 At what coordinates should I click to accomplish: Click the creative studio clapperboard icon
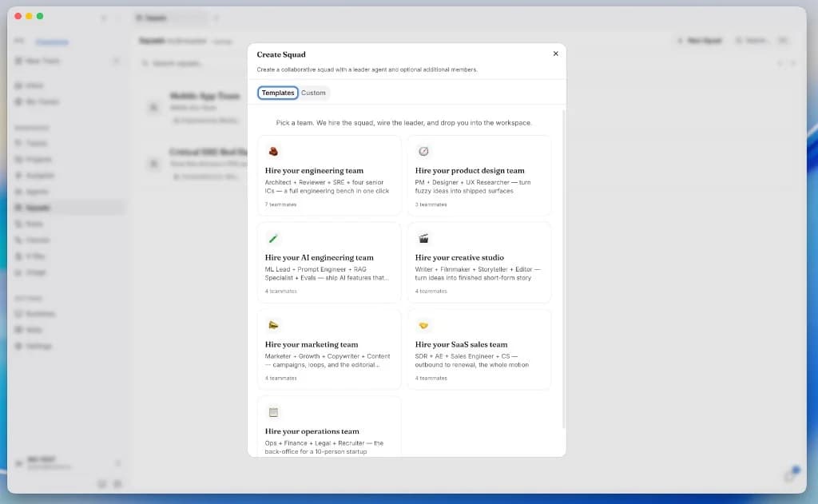tap(423, 239)
